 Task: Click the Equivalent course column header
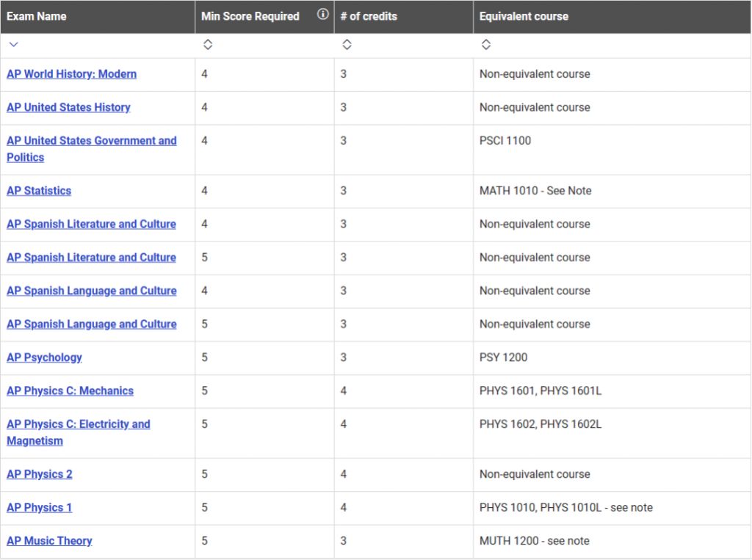point(524,16)
